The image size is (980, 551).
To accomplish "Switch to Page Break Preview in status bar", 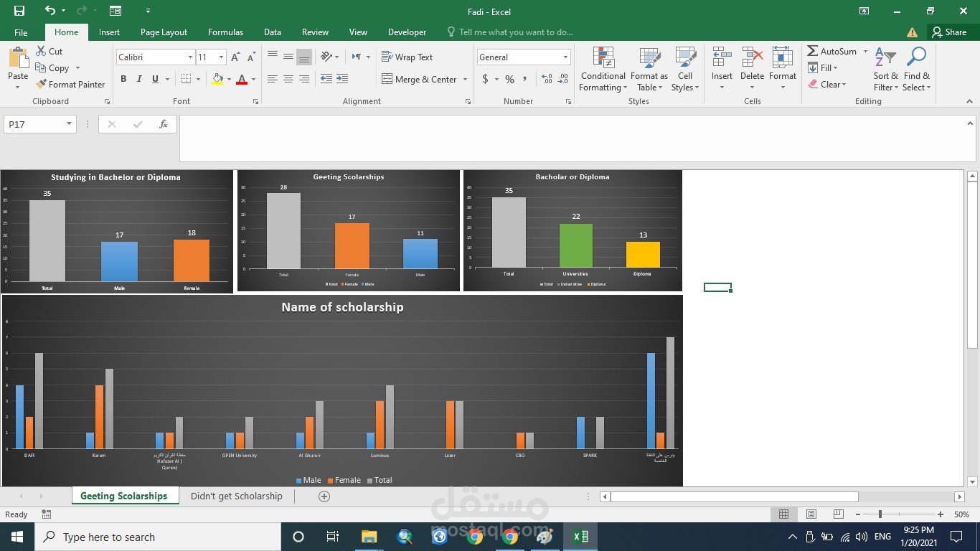I will coord(839,514).
